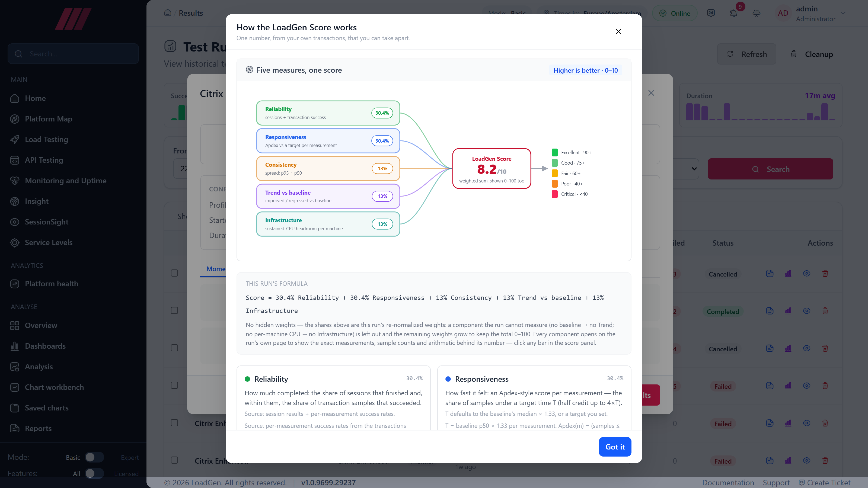Screen dimensions: 868x488
Task: Toggle the Features switch between All and Licensed
Action: click(x=94, y=474)
